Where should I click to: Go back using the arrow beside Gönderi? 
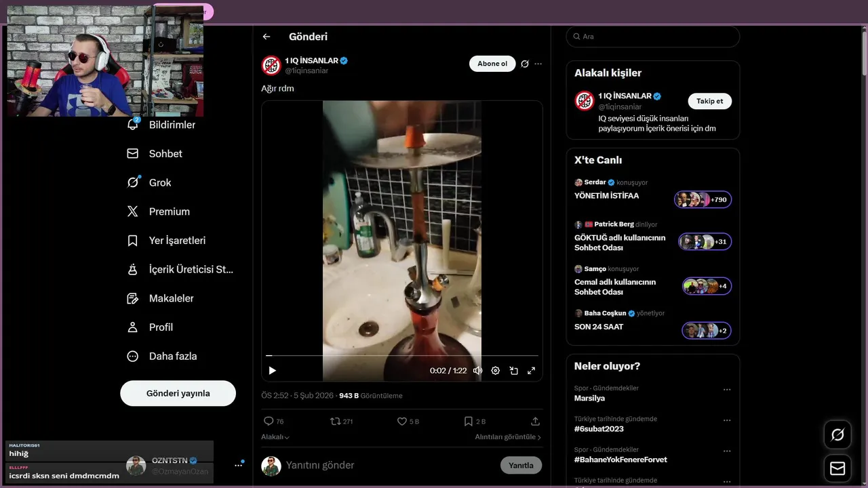click(x=267, y=37)
